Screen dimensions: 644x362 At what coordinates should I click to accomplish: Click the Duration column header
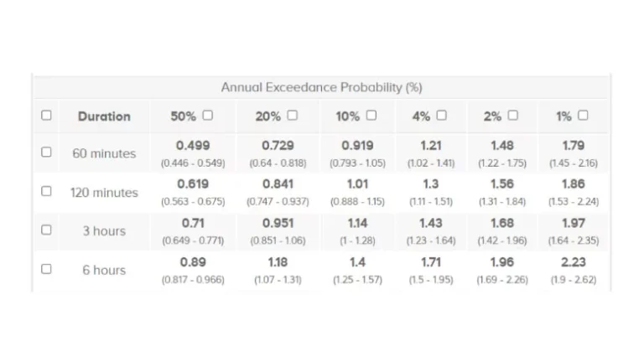tap(104, 116)
